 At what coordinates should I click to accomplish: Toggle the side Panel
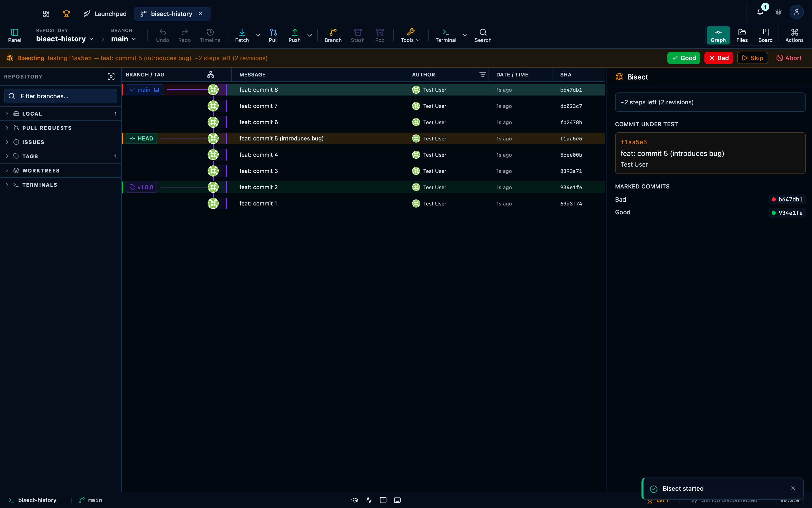pyautogui.click(x=14, y=35)
